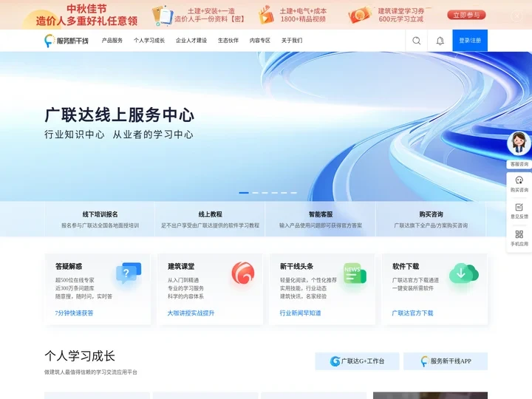
Task: Click the 服务新干线 logo
Action: point(66,41)
